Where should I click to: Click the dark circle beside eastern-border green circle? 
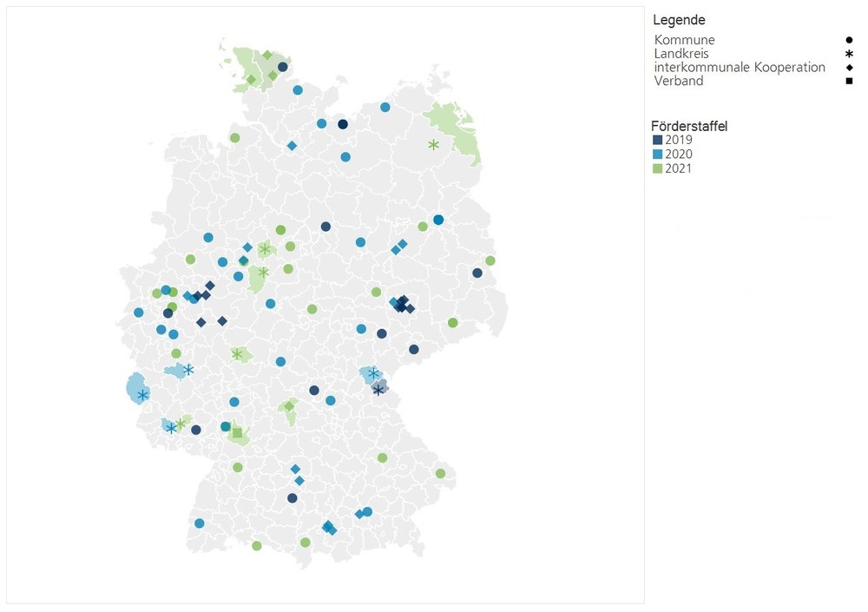click(x=477, y=273)
